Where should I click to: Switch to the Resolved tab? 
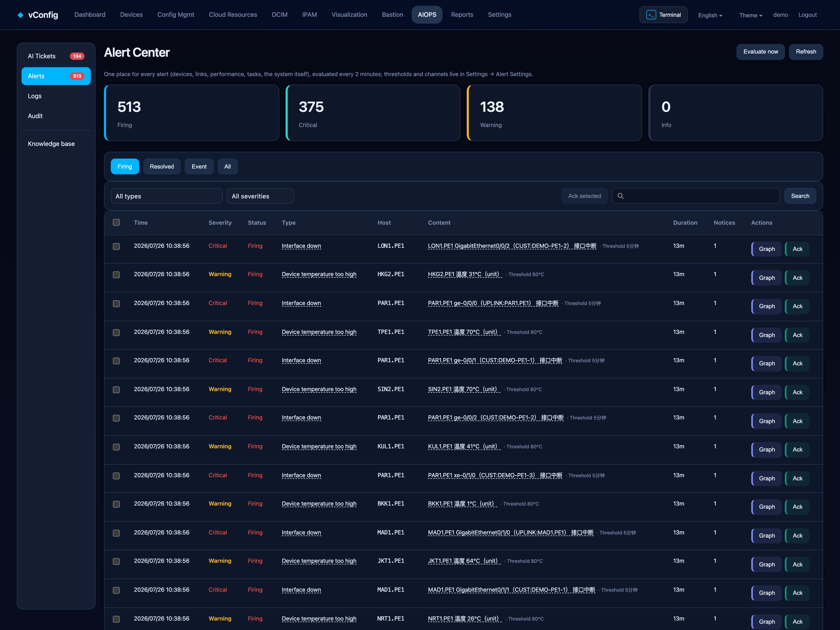pos(162,166)
